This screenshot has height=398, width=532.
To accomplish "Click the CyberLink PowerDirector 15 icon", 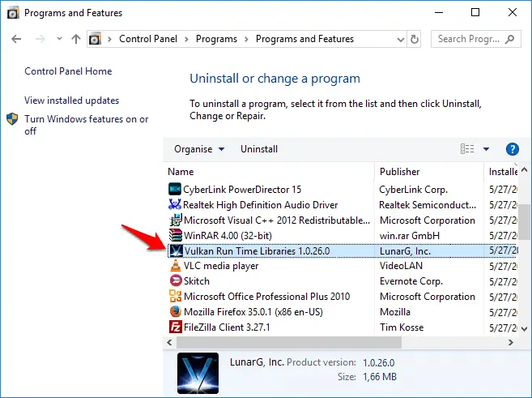I will pos(175,189).
